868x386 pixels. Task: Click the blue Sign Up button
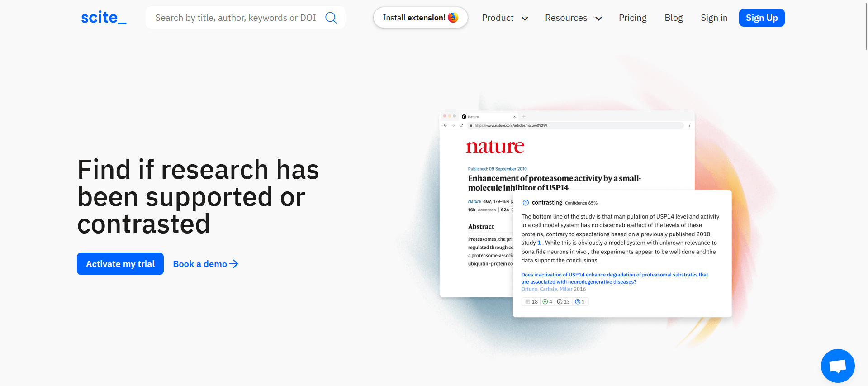coord(762,18)
